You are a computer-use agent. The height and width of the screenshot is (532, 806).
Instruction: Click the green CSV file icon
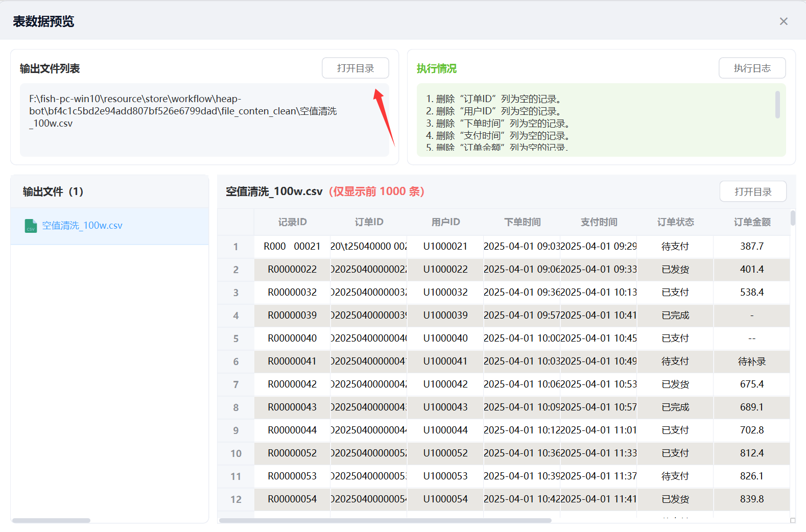31,226
